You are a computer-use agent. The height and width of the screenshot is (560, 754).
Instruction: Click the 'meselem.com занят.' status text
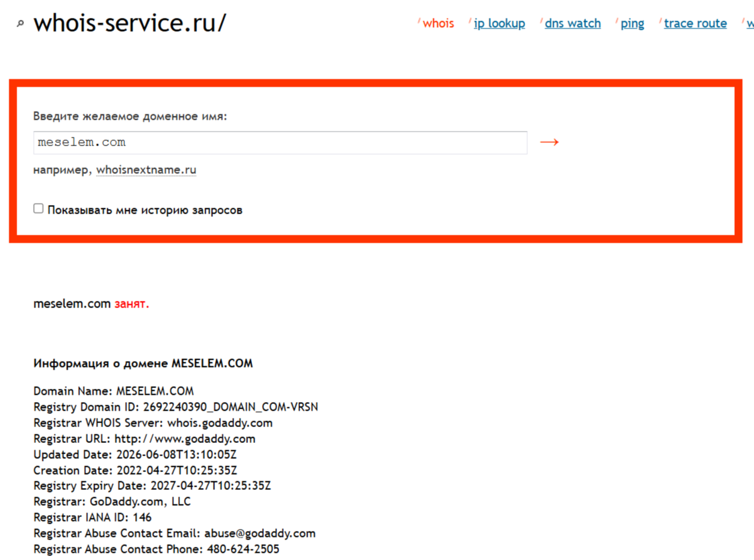coord(91,303)
